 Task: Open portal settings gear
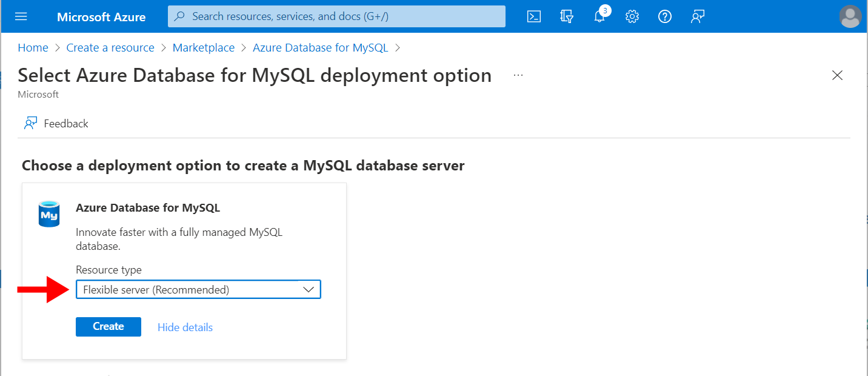click(x=632, y=16)
